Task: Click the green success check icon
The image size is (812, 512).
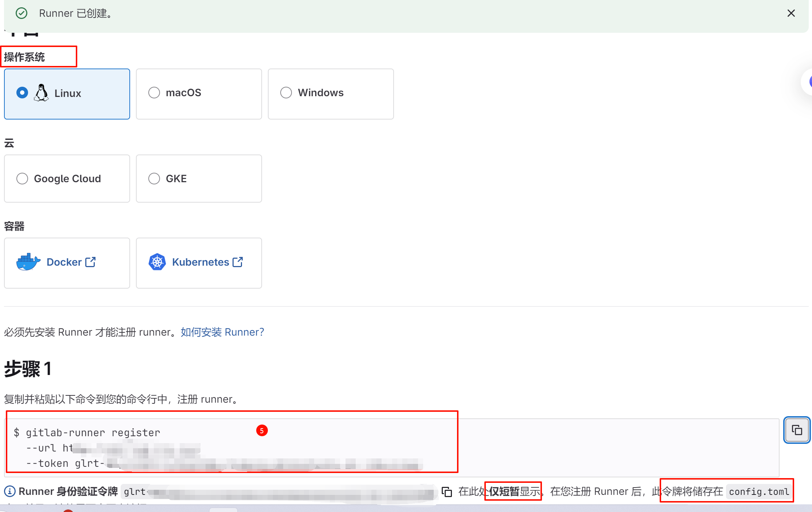Action: point(22,13)
